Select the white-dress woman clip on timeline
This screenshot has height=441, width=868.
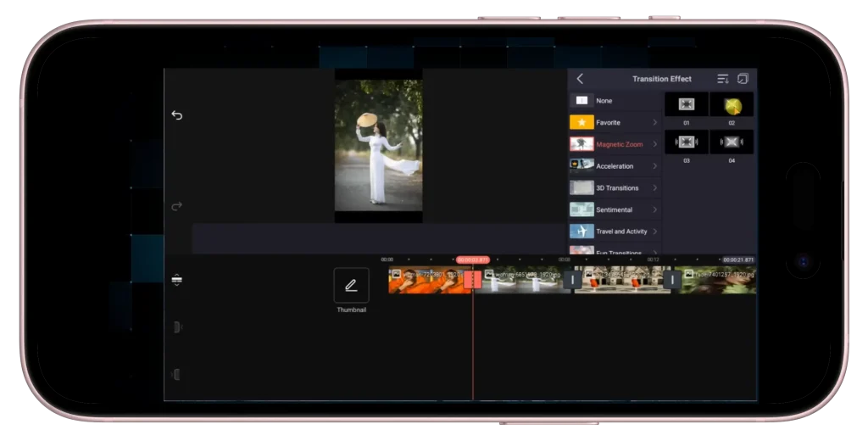coord(523,280)
